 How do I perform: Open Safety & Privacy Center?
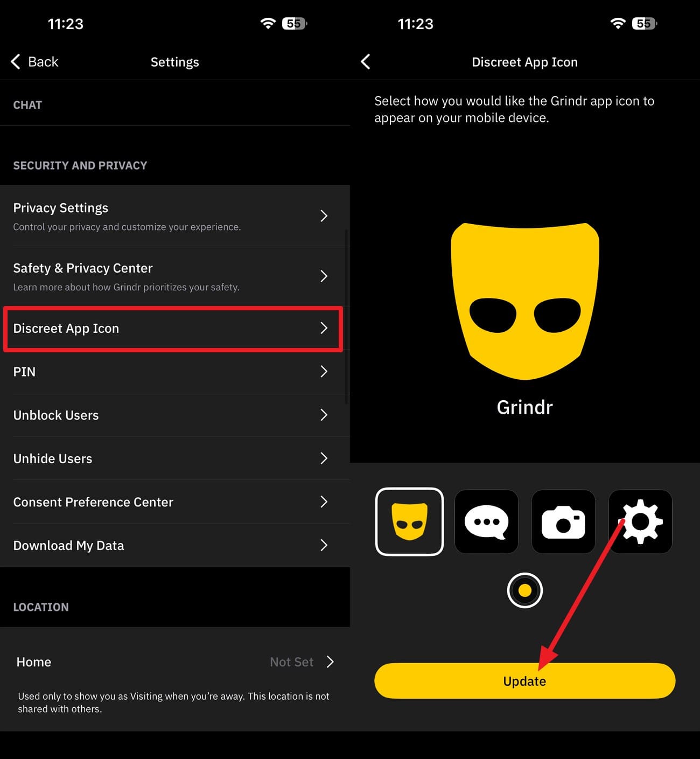[175, 276]
